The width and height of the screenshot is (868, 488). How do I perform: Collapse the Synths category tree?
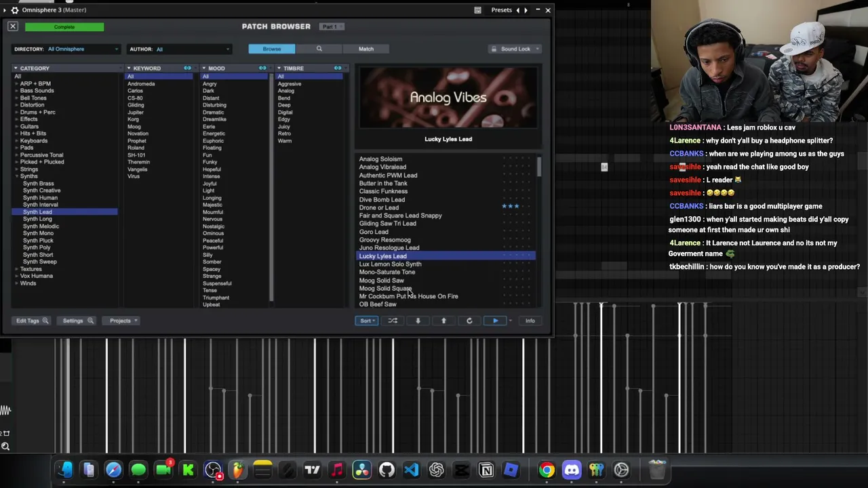pos(17,176)
